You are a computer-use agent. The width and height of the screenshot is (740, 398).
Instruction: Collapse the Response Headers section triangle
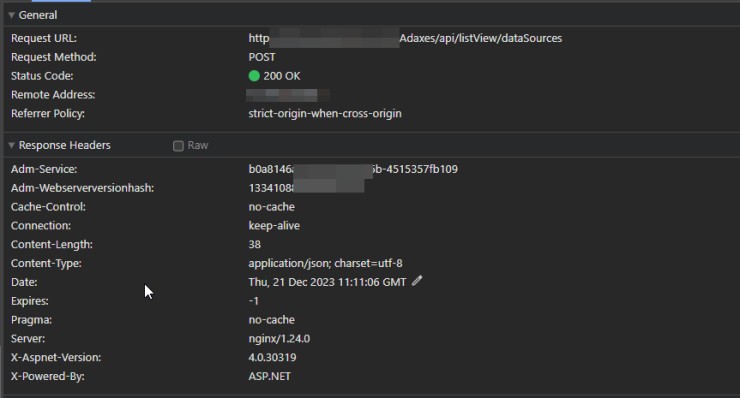pos(11,145)
